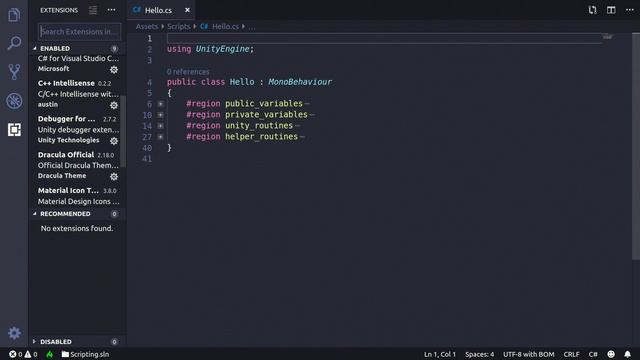Open the Material Icon Theme extension entry
The width and height of the screenshot is (640, 360).
click(x=78, y=196)
